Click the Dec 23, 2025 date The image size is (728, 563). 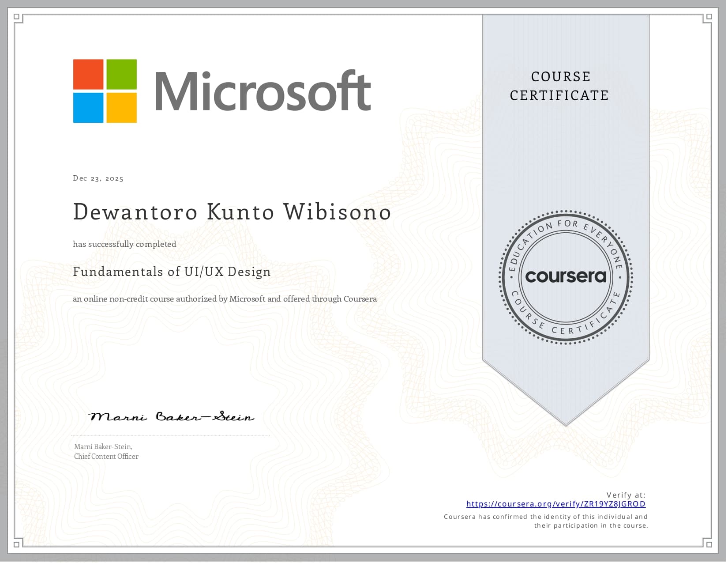tap(98, 178)
